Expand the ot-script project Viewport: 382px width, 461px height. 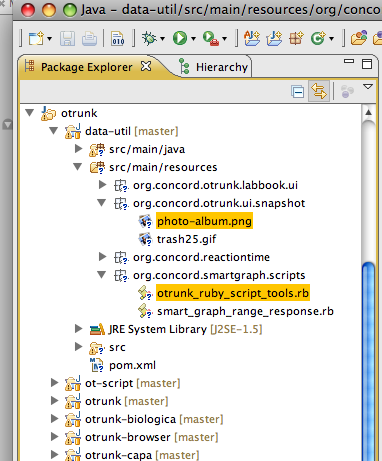pos(55,383)
